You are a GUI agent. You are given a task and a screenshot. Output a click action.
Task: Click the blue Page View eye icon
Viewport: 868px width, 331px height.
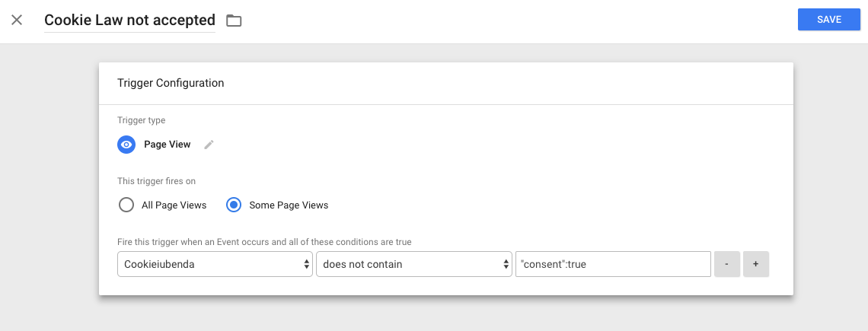(126, 145)
